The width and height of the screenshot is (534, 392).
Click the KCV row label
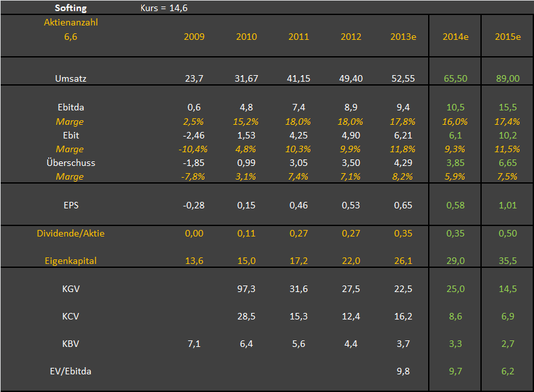[x=70, y=316]
